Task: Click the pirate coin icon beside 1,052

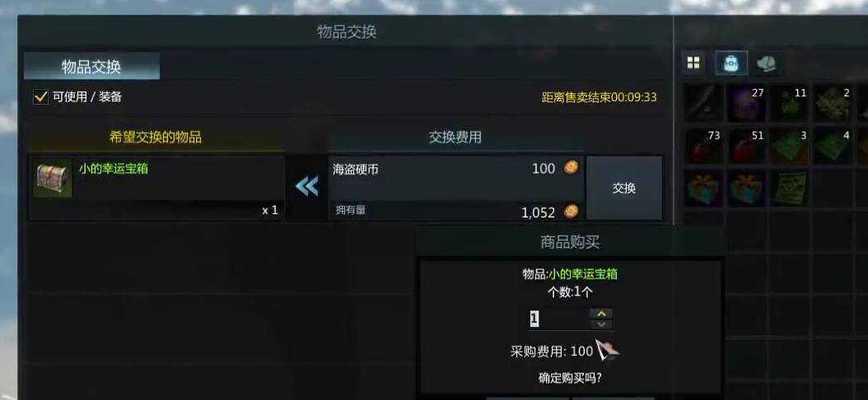Action: tap(571, 211)
